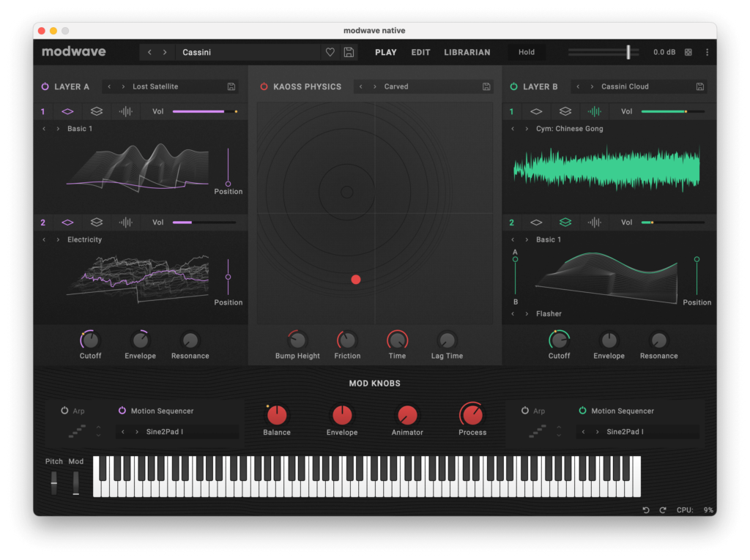Toggle Kaoss Physics power button
The height and width of the screenshot is (560, 750).
(264, 86)
